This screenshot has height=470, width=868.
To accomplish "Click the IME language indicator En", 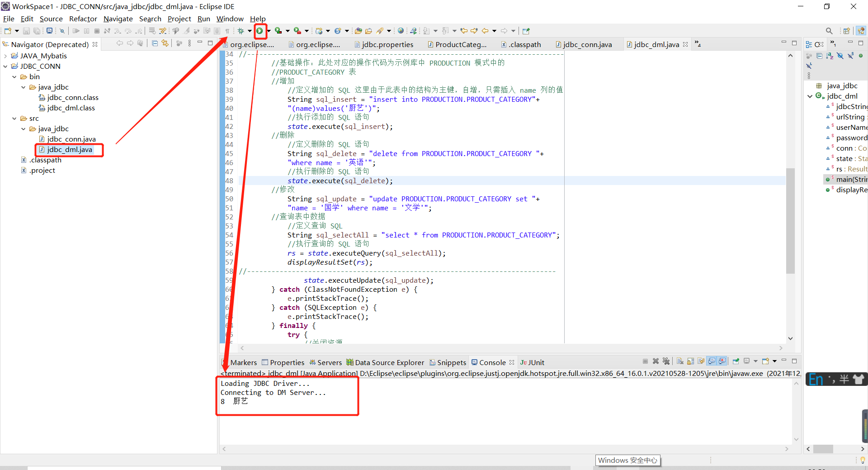I will 816,379.
